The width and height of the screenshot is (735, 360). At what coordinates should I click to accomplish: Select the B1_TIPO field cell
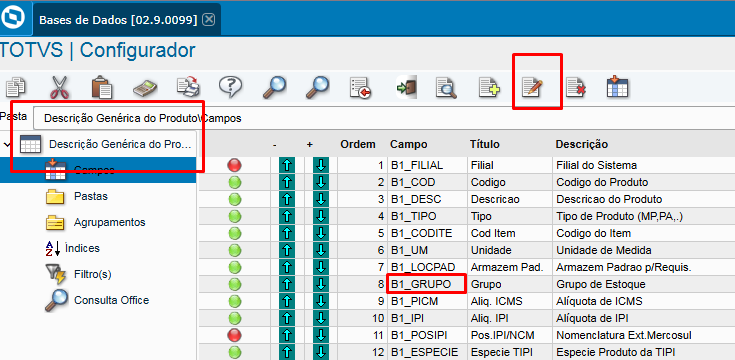pos(428,216)
